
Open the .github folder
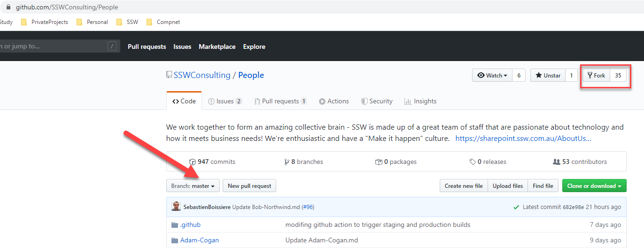click(190, 225)
